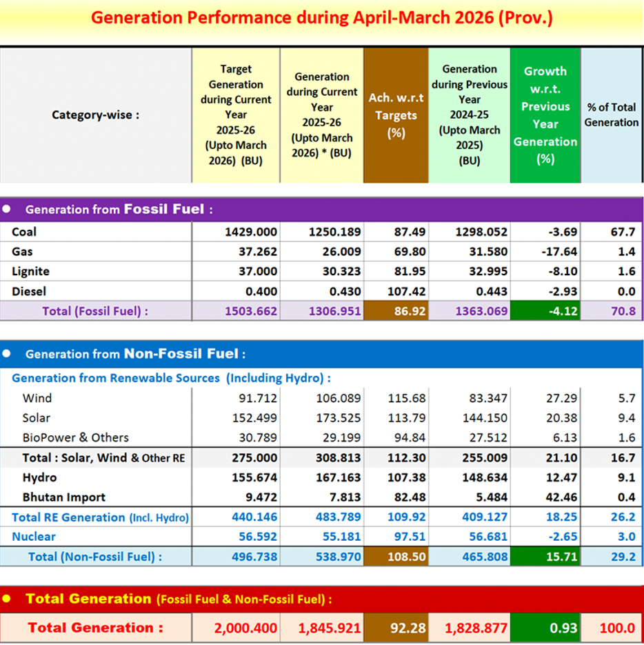Select the % of Total Generation header
The height and width of the screenshot is (645, 644).
click(x=611, y=115)
